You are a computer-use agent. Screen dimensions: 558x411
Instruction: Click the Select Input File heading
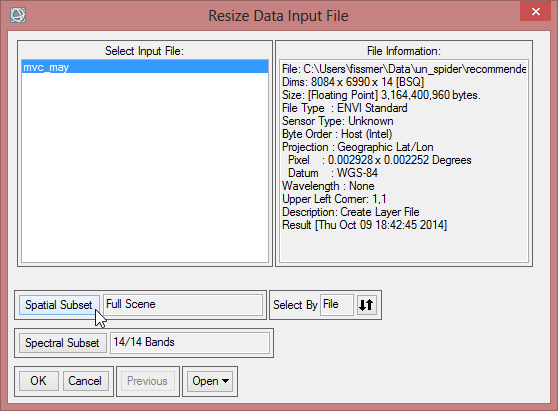(144, 51)
